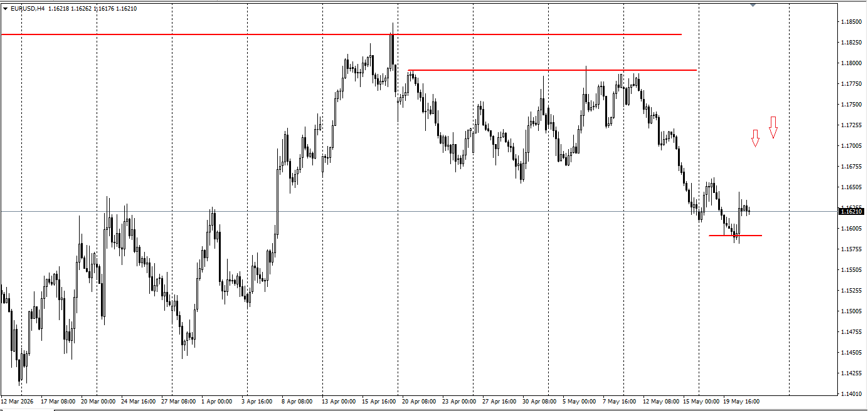The image size is (868, 411).
Task: Click the 12 Mar 2026 date label
Action: coord(18,401)
